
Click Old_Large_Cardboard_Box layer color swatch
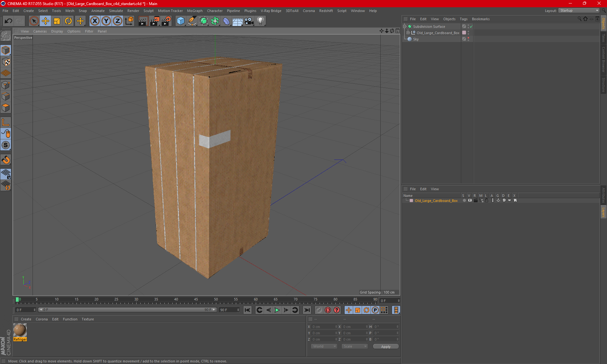pos(411,201)
